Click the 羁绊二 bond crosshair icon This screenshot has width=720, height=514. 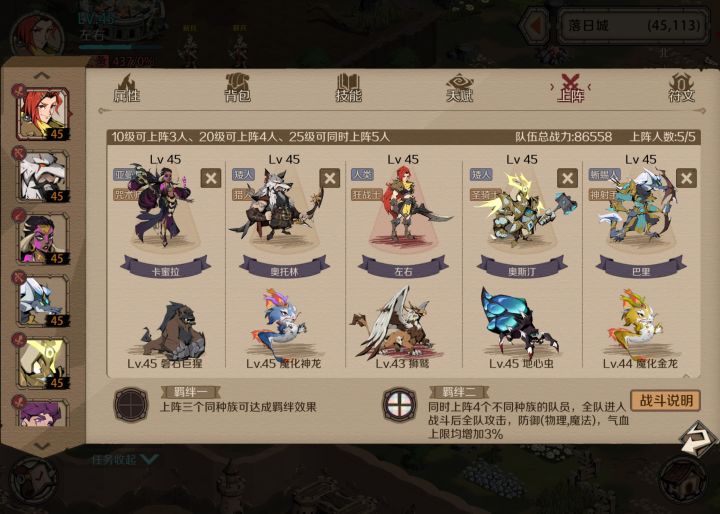(399, 405)
